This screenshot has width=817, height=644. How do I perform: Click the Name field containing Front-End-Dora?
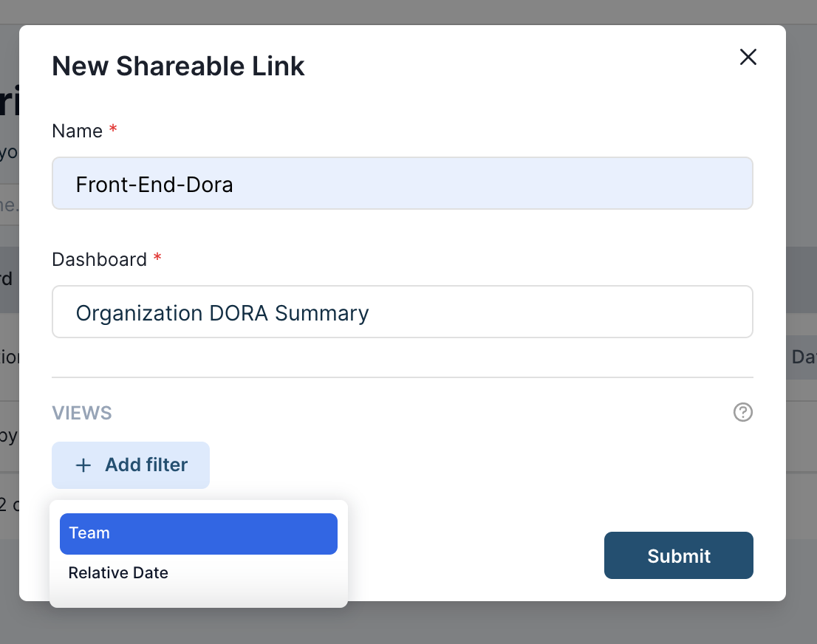[403, 183]
